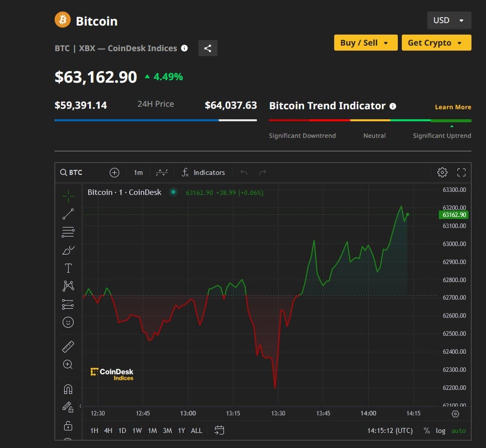Expand the Buy / Sell dropdown

[x=366, y=43]
